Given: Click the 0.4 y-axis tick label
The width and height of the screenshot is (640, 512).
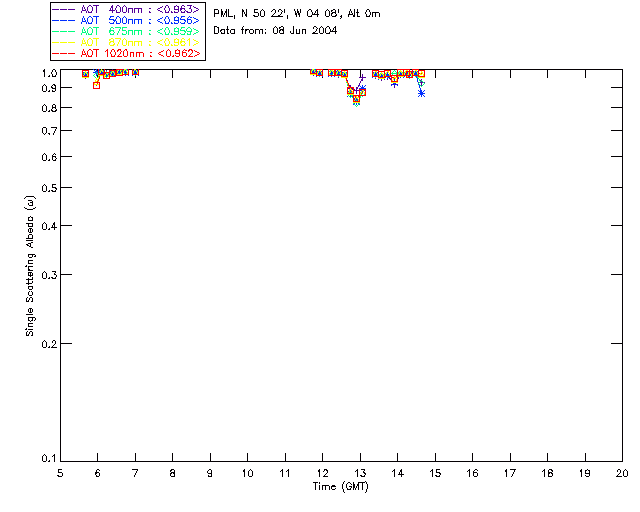Looking at the screenshot, I should 49,226.
